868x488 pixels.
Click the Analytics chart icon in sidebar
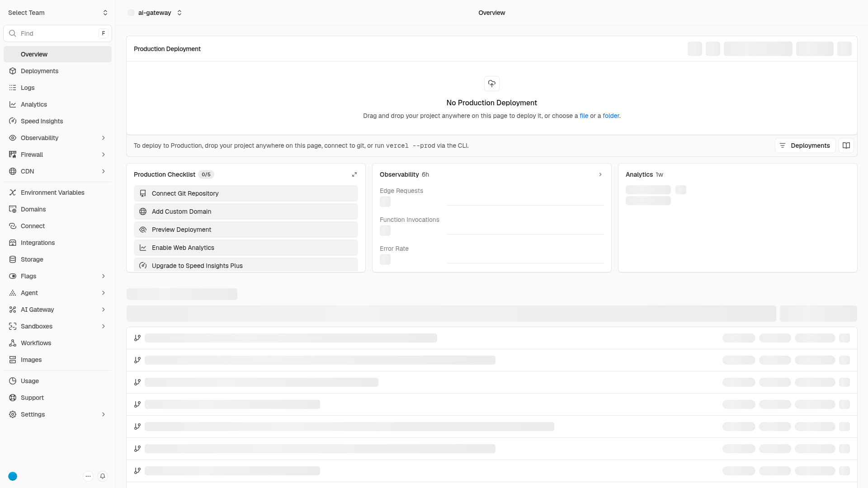pyautogui.click(x=13, y=104)
